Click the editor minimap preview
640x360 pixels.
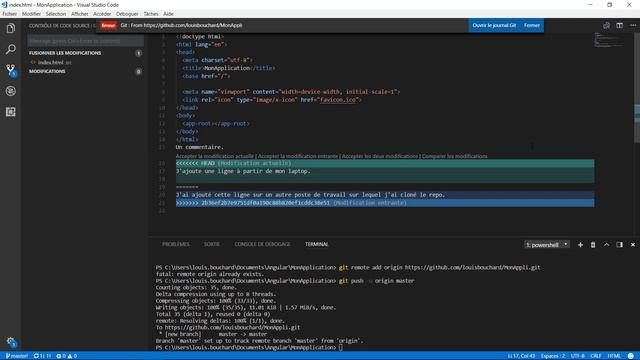coord(609,40)
